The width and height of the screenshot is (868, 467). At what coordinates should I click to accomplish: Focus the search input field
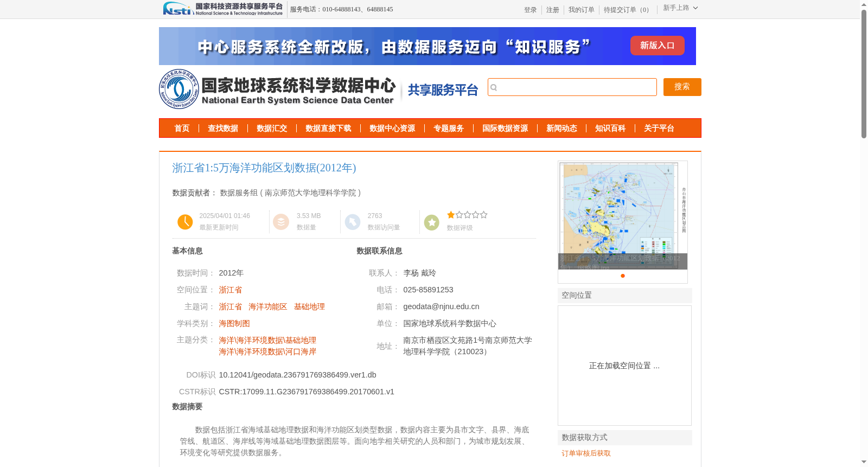point(572,87)
